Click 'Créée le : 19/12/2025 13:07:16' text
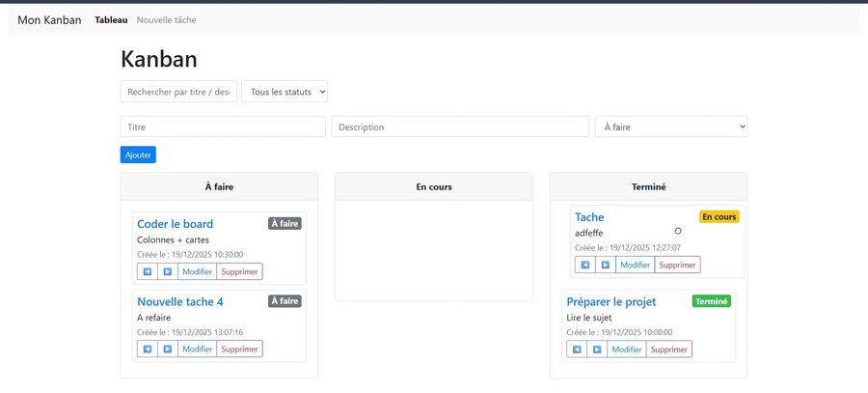 click(190, 332)
